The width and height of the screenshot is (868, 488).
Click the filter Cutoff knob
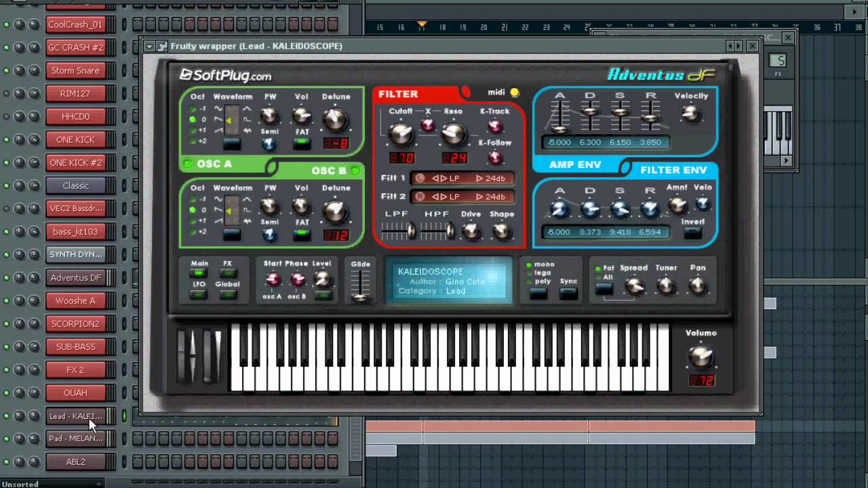(401, 134)
